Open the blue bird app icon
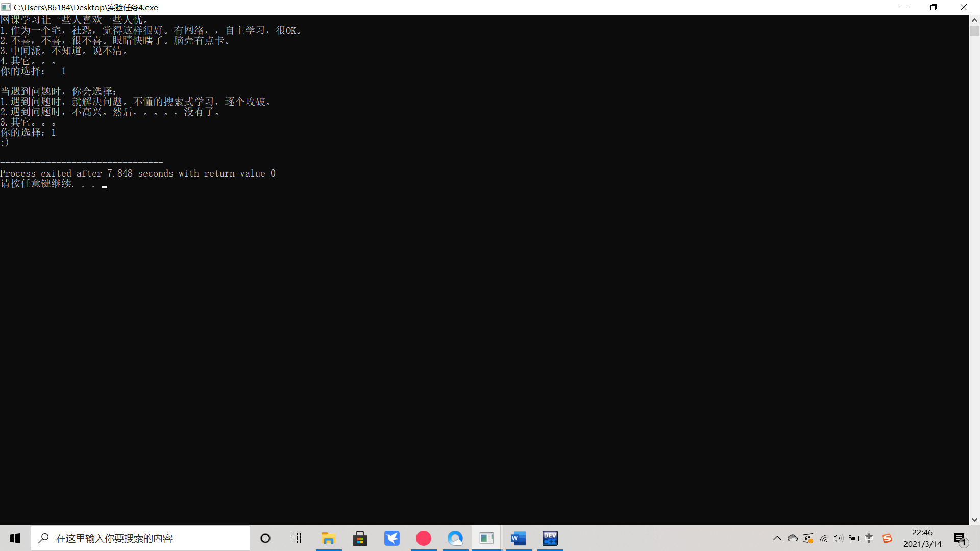Viewport: 980px width, 551px height. tap(392, 538)
